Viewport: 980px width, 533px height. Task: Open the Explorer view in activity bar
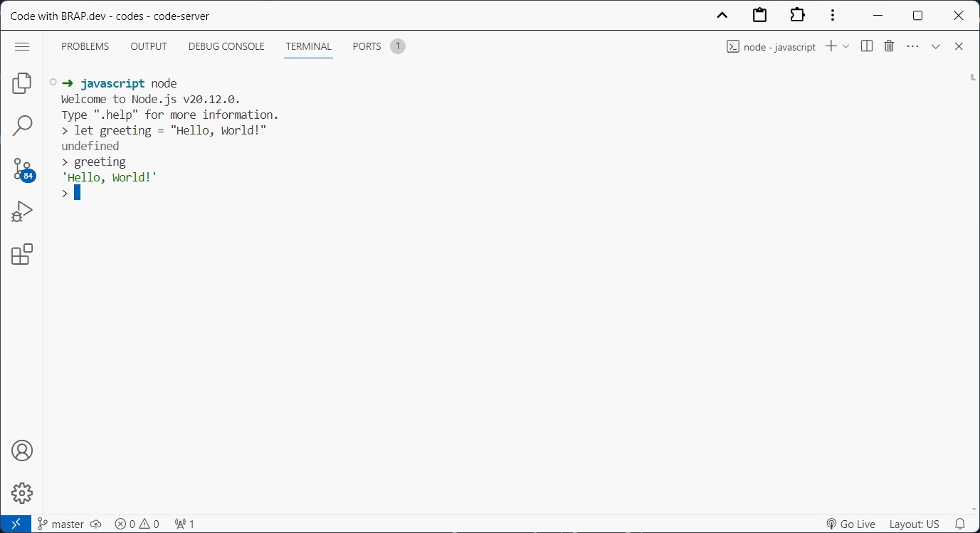point(22,83)
